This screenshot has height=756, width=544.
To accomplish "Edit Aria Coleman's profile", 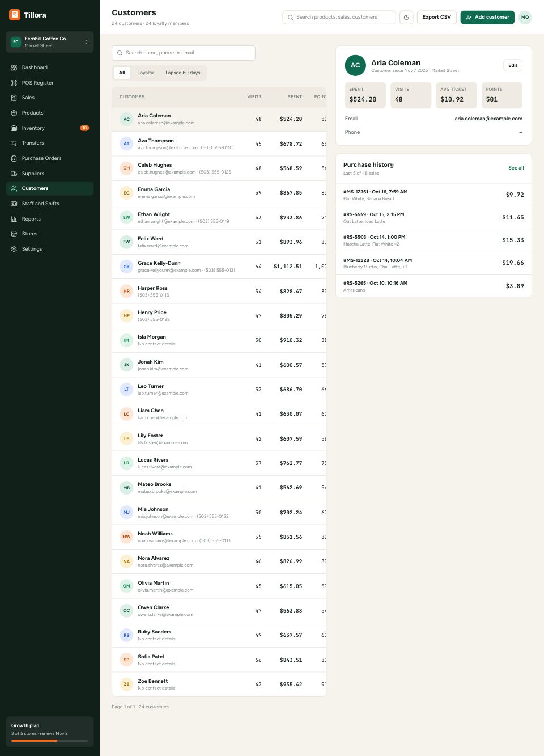I will pos(513,65).
